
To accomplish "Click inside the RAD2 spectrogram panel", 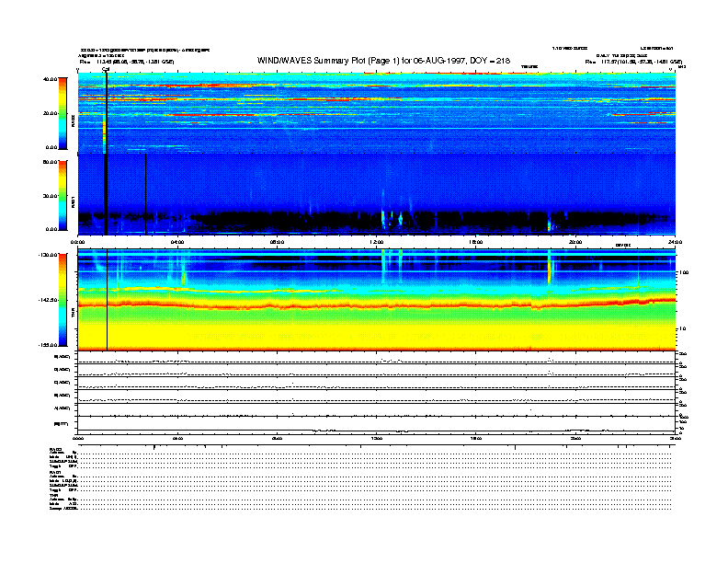I will (x=377, y=113).
